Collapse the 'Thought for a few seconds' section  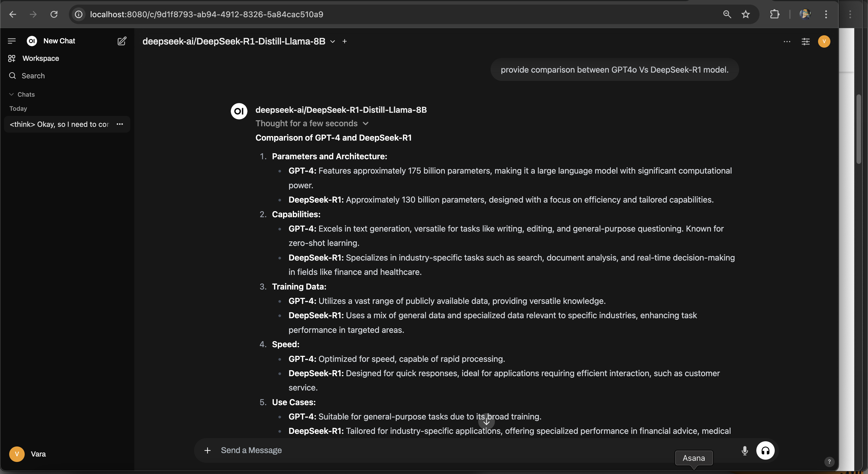(366, 123)
